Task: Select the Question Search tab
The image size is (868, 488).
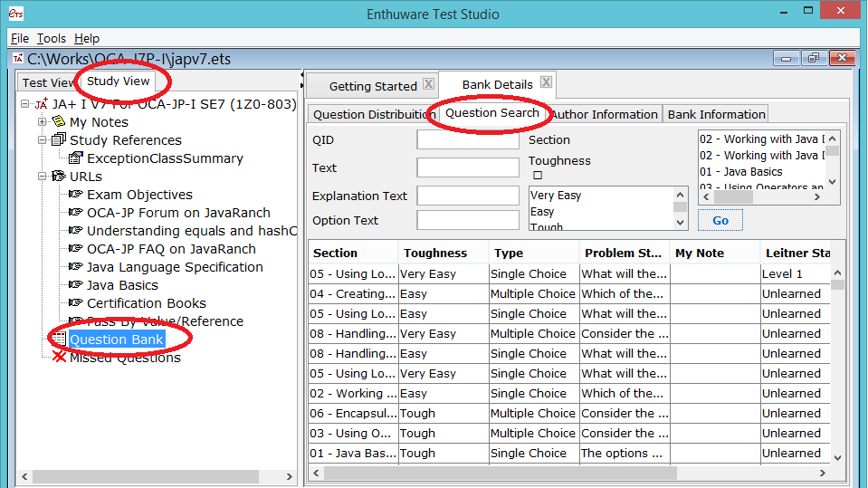Action: [492, 113]
